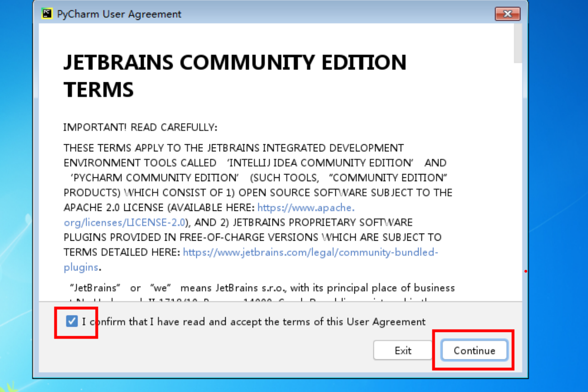Click the 'PyCharm User Agreement' window title

point(119,14)
